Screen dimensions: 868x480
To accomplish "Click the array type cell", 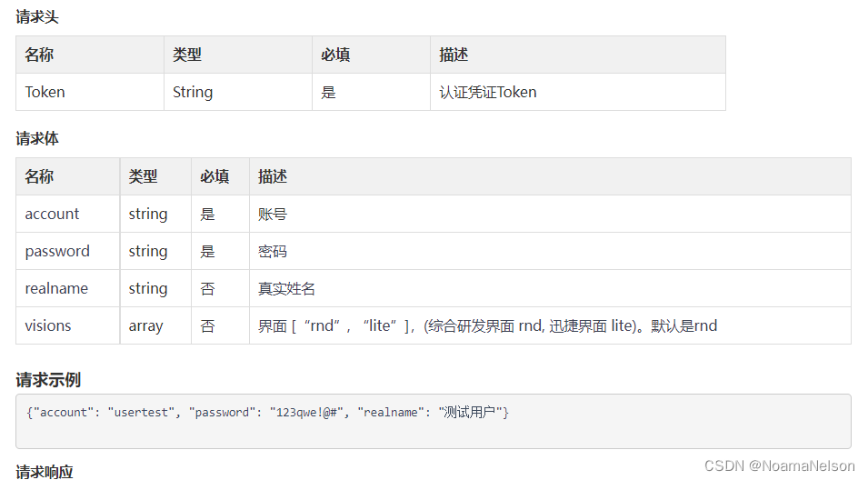I will pyautogui.click(x=155, y=325).
